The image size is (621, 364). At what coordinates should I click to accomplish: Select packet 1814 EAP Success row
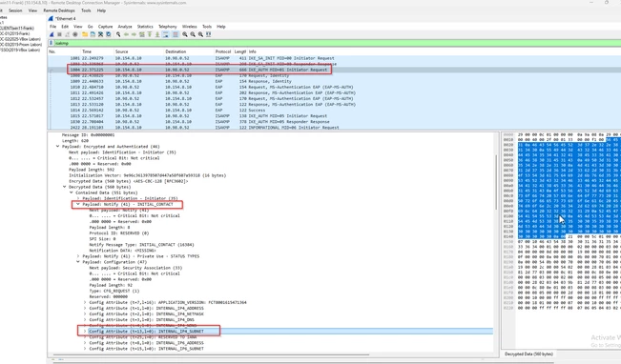point(334,110)
